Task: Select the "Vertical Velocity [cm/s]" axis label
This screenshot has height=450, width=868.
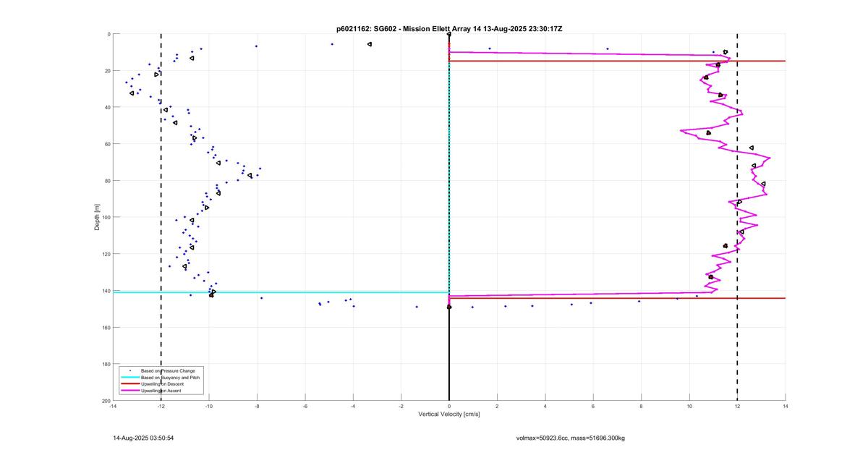Action: [449, 415]
